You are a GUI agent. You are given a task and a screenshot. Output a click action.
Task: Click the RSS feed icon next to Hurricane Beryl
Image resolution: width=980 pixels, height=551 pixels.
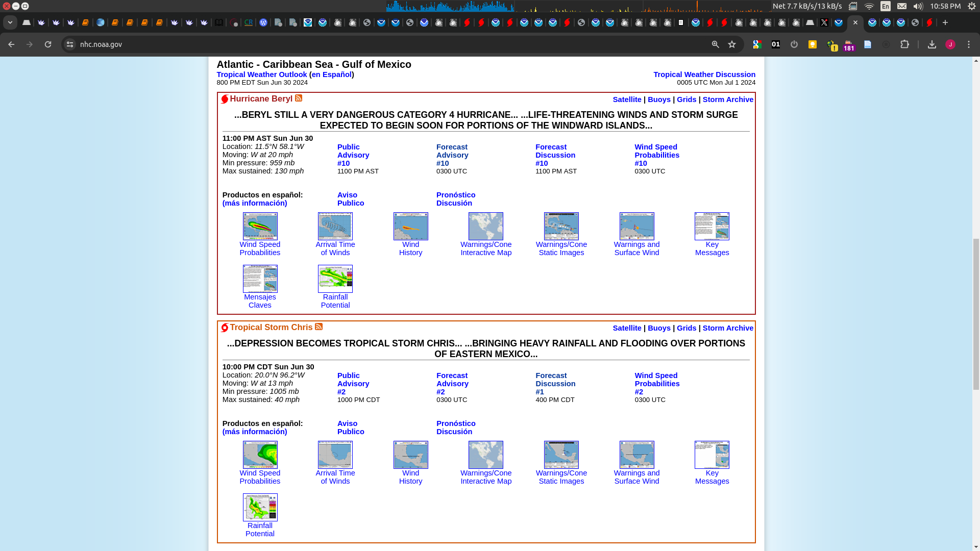(x=299, y=98)
